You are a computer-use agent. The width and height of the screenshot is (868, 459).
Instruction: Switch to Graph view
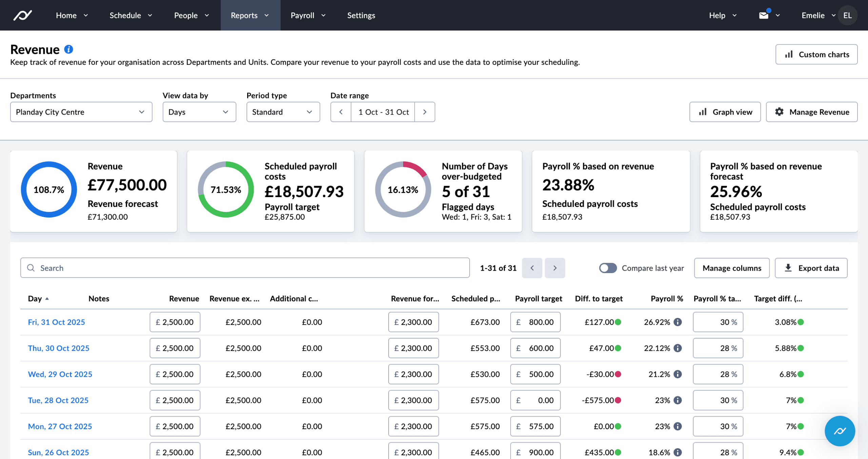[x=725, y=112]
